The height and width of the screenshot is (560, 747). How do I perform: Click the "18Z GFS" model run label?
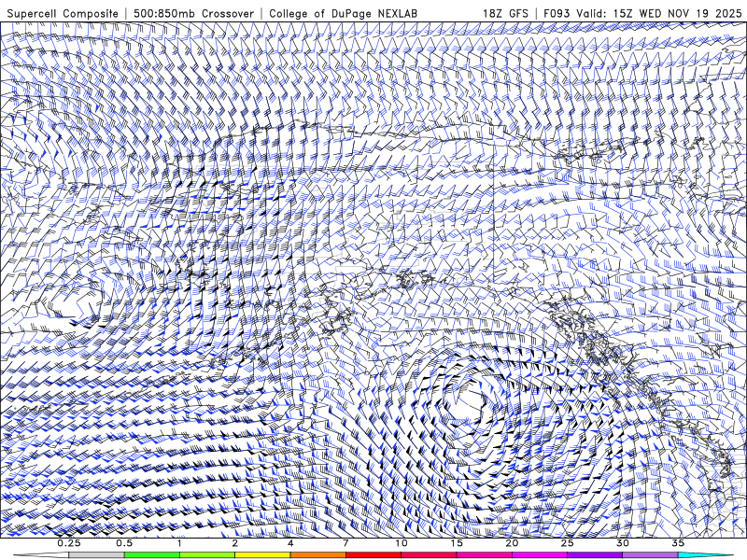(x=505, y=13)
